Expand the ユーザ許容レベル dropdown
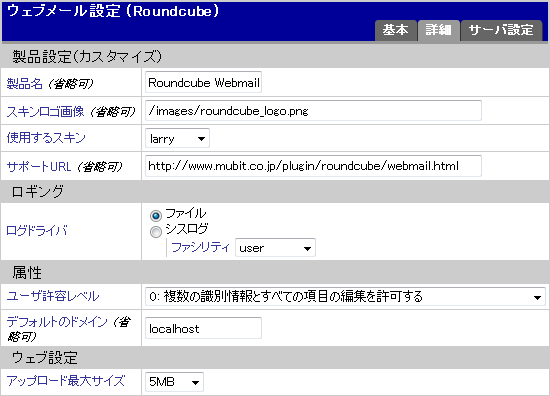550x396 pixels. coord(346,296)
